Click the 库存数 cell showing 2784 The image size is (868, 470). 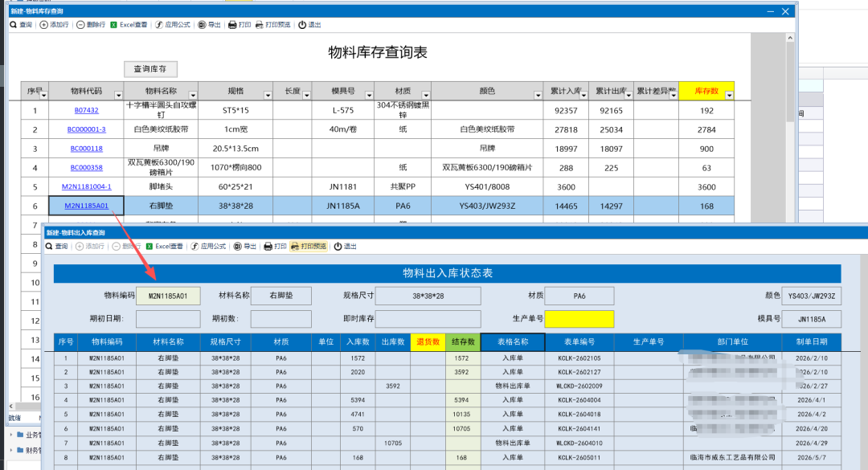point(706,129)
